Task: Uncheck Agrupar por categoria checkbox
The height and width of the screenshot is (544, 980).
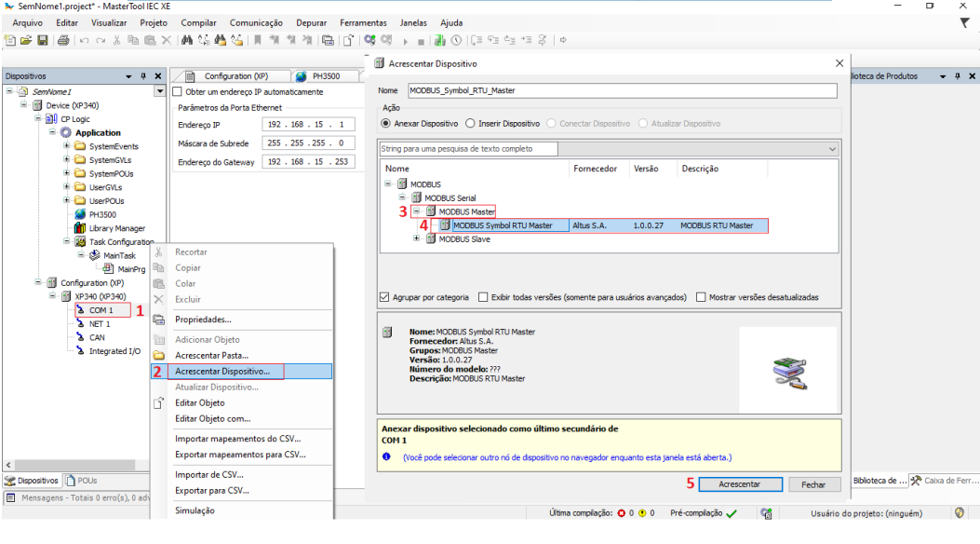Action: pyautogui.click(x=384, y=297)
